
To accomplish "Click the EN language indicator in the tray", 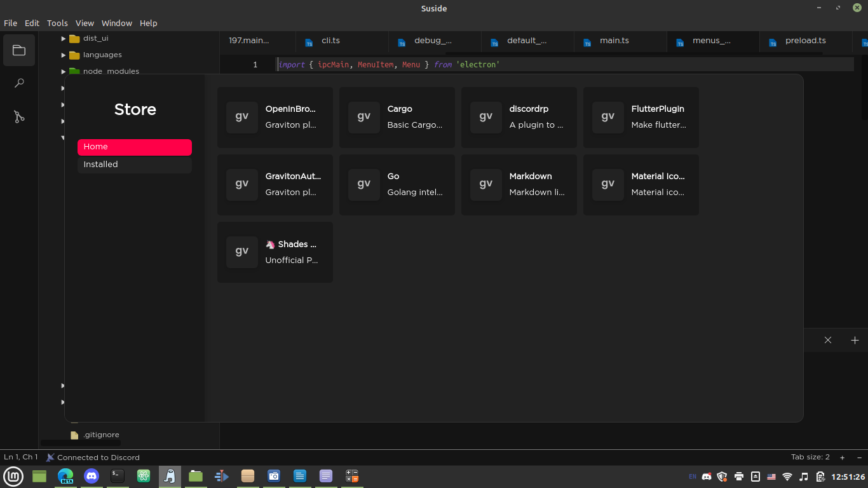I will [x=692, y=477].
